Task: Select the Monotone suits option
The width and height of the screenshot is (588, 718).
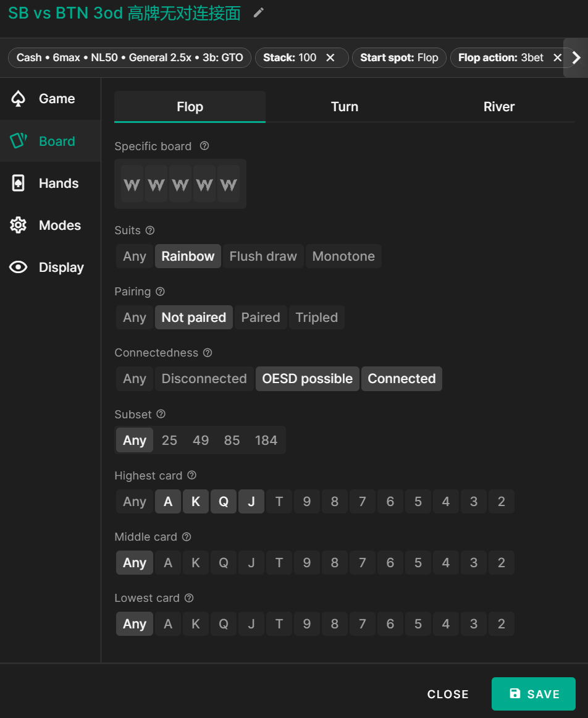Action: point(343,256)
